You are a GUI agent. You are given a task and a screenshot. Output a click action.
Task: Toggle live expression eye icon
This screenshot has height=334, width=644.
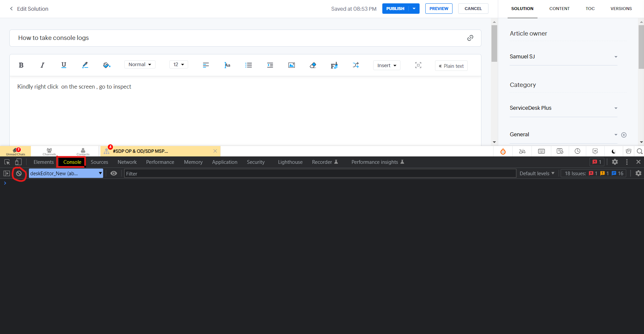[114, 174]
